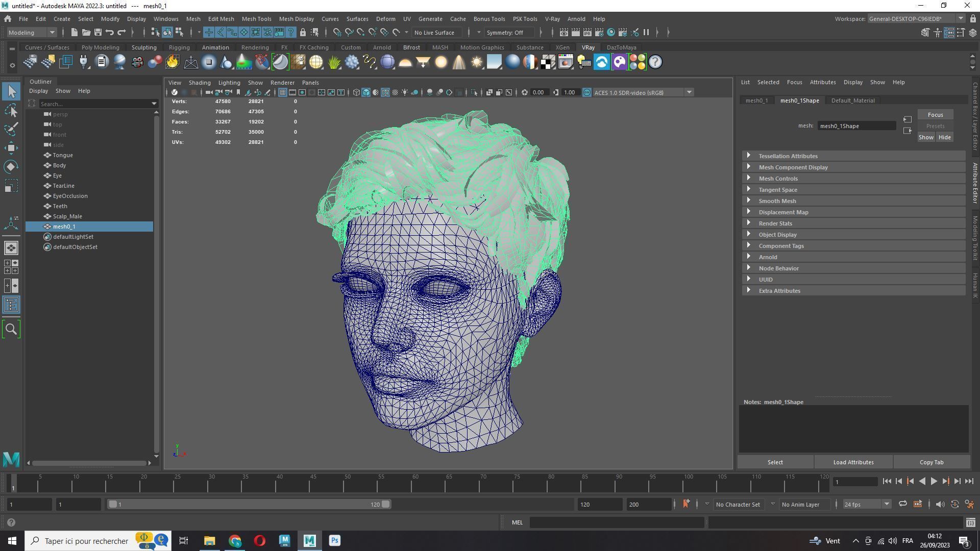Click the V-Ray grass fur shelf icon
Image resolution: width=980 pixels, height=551 pixels.
(334, 62)
